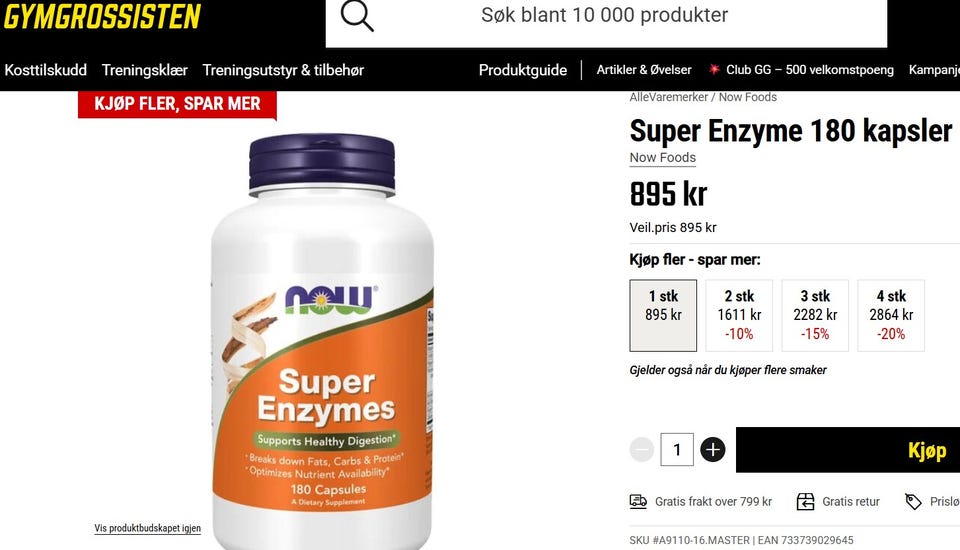960x550 pixels.
Task: Click the minus quantity decrease icon
Action: point(642,450)
